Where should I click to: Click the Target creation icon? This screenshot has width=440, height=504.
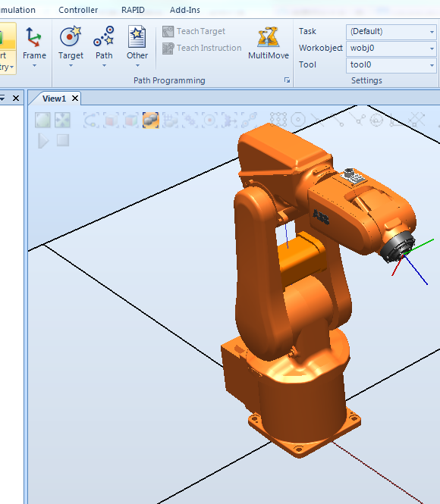pyautogui.click(x=71, y=36)
